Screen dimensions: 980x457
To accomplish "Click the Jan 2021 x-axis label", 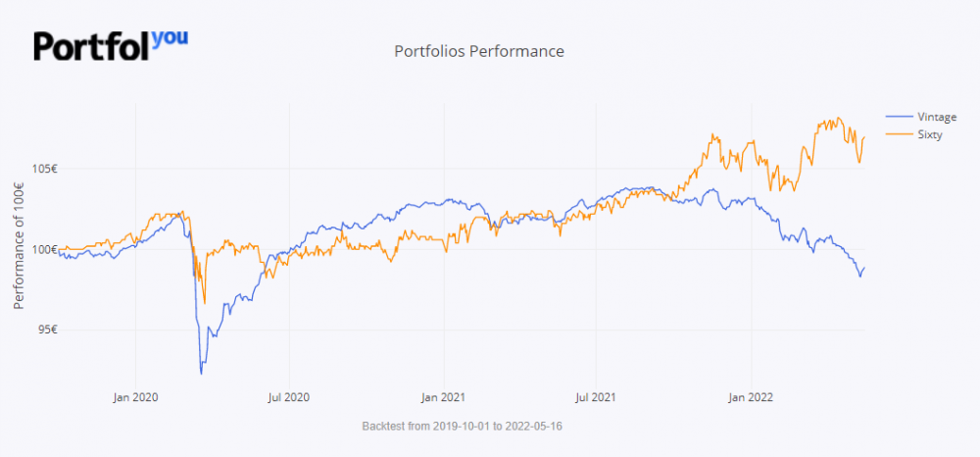I will (443, 397).
